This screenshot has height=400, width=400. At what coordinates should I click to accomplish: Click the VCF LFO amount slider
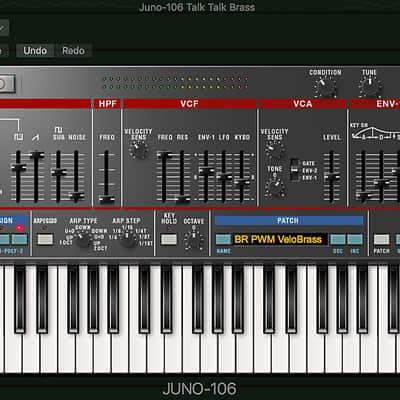[x=224, y=176]
